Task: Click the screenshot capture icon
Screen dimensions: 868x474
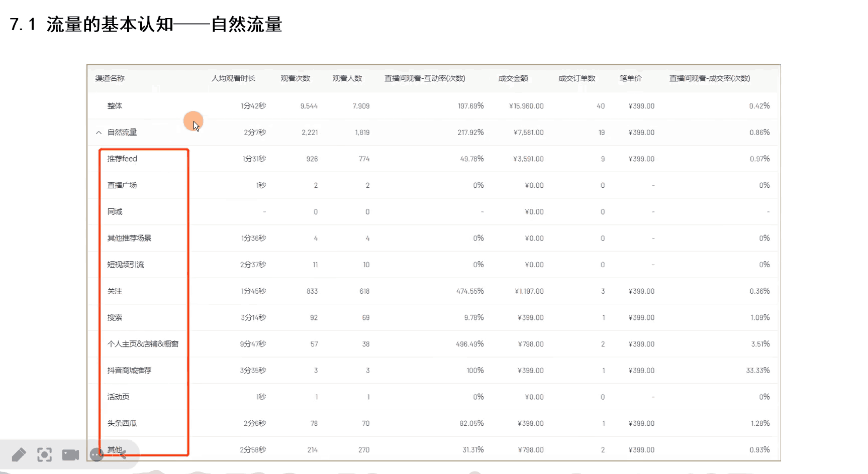Action: tap(44, 455)
